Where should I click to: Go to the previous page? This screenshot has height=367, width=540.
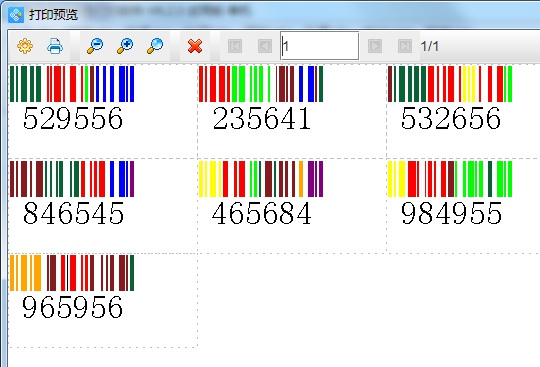[265, 46]
